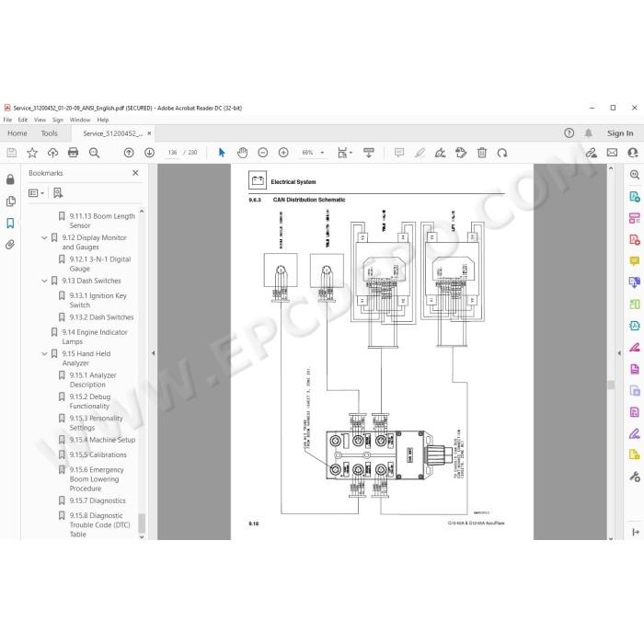Screen dimensions: 644x644
Task: Collapse the right tools pane arrow
Action: [619, 352]
